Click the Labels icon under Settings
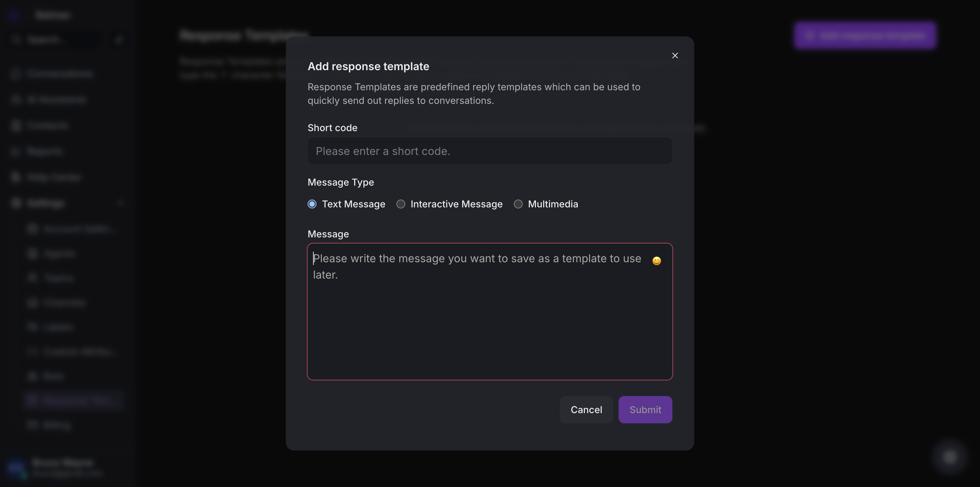The height and width of the screenshot is (487, 980). click(33, 327)
